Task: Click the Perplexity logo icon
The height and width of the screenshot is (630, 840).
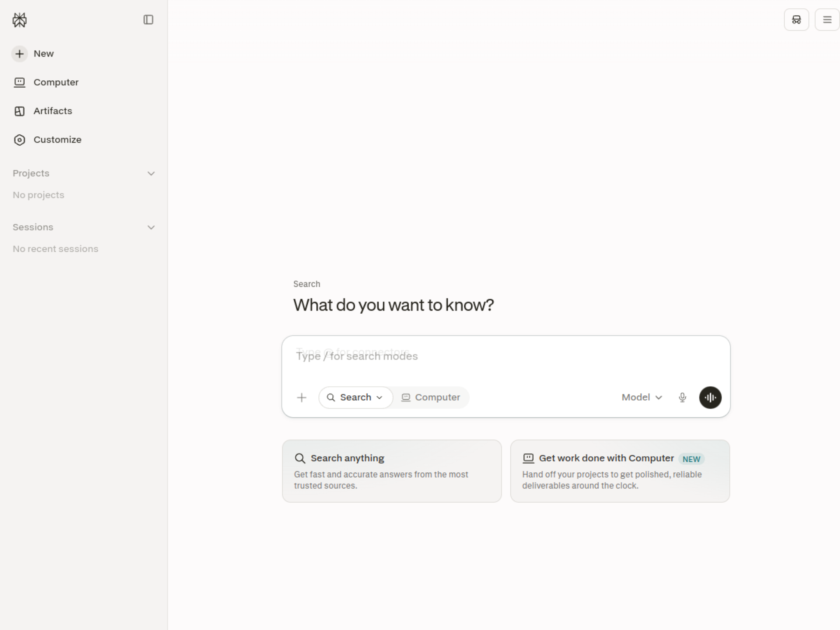Action: point(20,20)
